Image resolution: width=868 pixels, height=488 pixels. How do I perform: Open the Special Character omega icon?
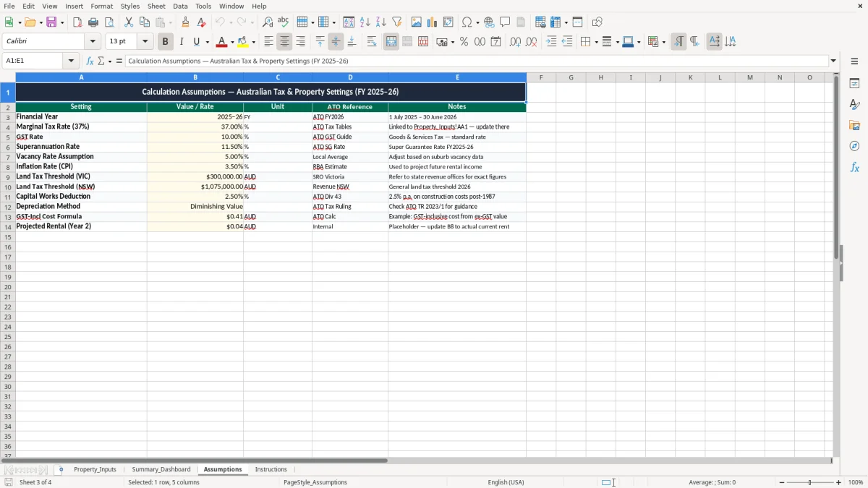point(467,22)
